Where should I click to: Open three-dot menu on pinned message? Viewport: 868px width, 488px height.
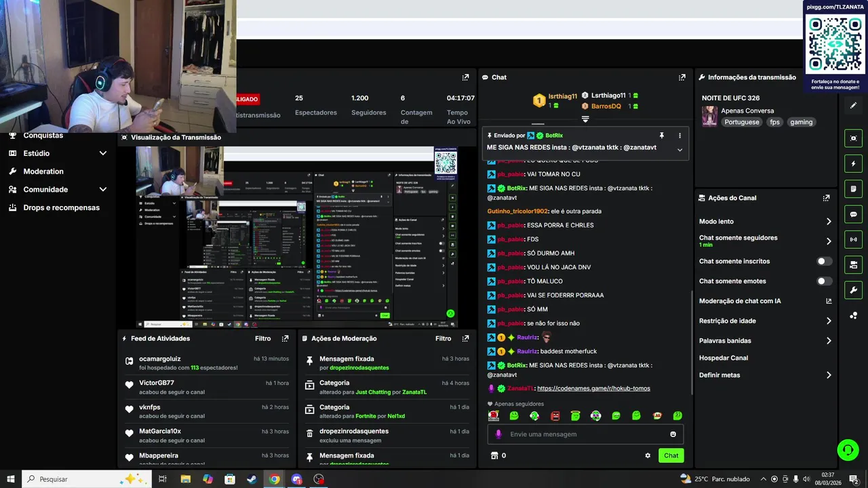[x=679, y=136]
